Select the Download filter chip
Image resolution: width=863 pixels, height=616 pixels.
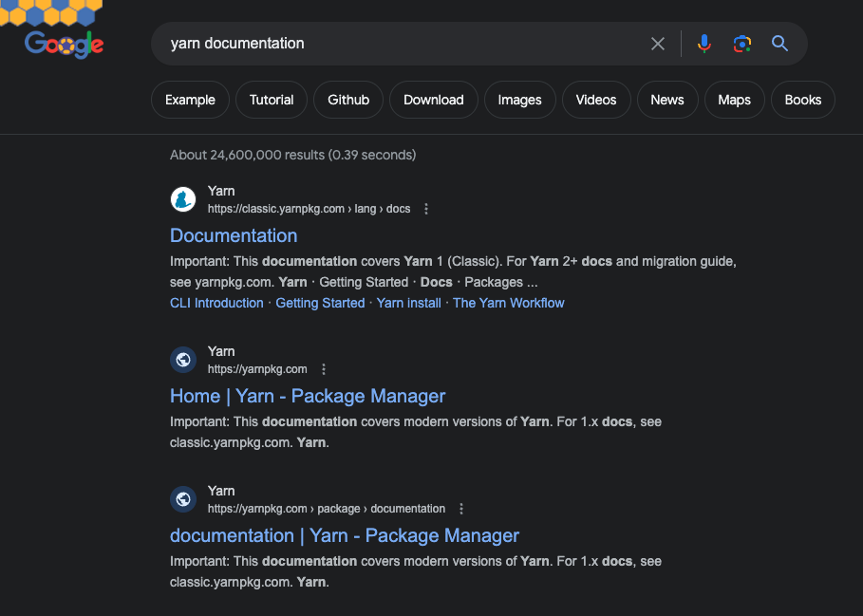coord(434,100)
